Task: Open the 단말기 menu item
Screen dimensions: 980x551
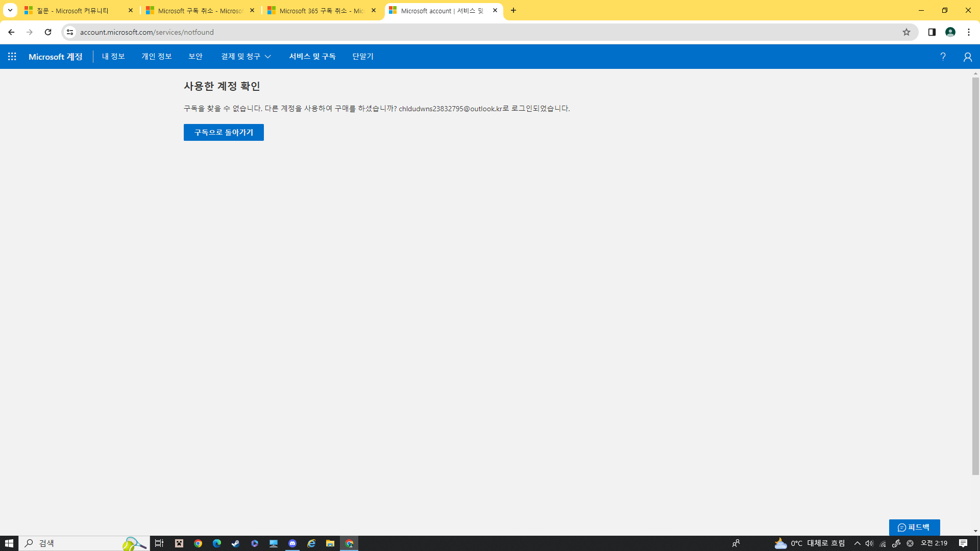Action: click(363, 57)
